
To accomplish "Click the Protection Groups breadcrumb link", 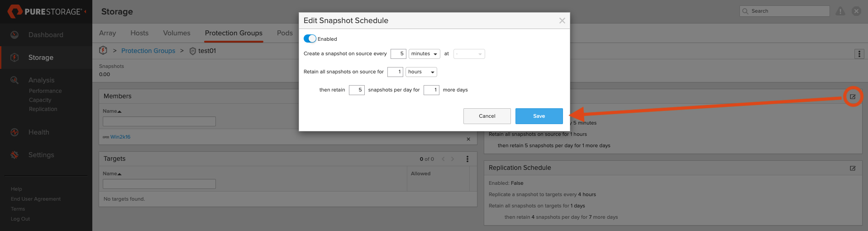I will 148,51.
